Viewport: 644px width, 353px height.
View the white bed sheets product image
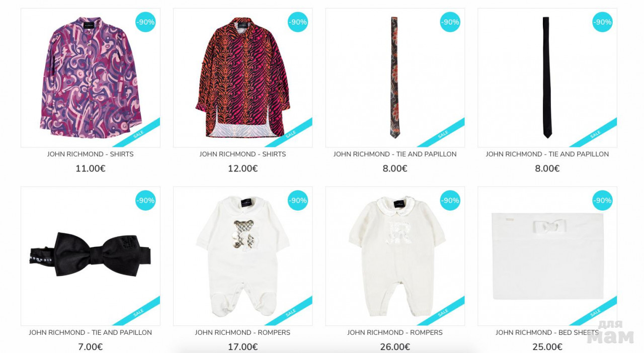pos(547,256)
